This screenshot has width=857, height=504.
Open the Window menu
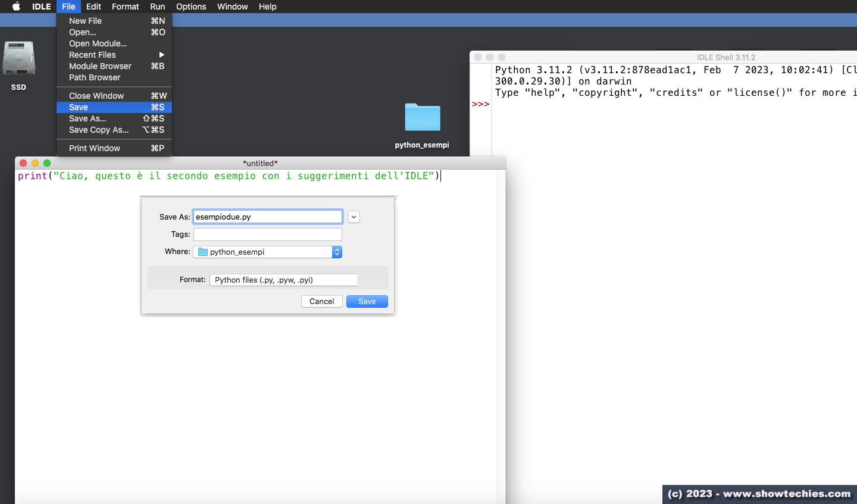coord(232,7)
